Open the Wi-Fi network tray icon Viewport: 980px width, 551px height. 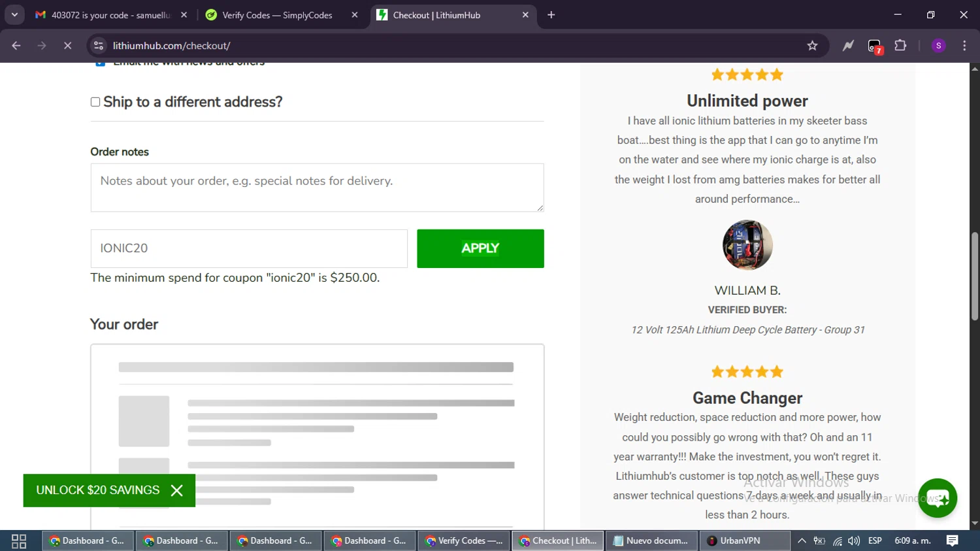(838, 541)
